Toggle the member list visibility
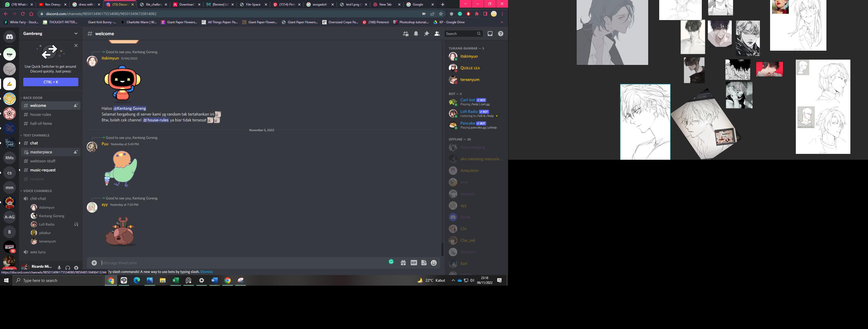Screen dimensions: 868x329 437,34
